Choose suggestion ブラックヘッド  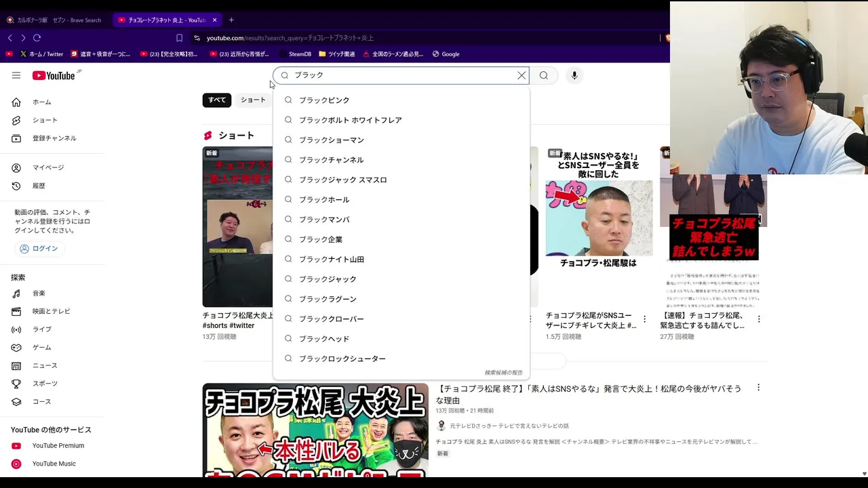click(401, 339)
